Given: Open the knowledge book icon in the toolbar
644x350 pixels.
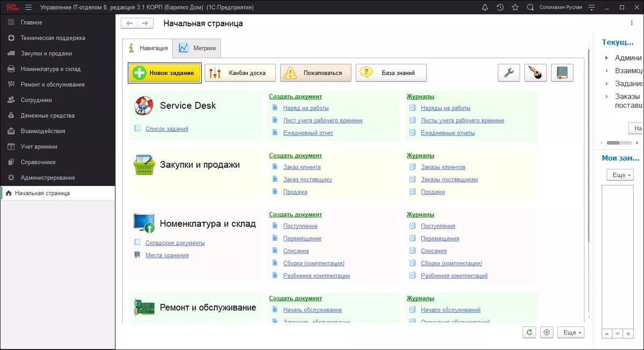Looking at the screenshot, I should pyautogui.click(x=562, y=72).
